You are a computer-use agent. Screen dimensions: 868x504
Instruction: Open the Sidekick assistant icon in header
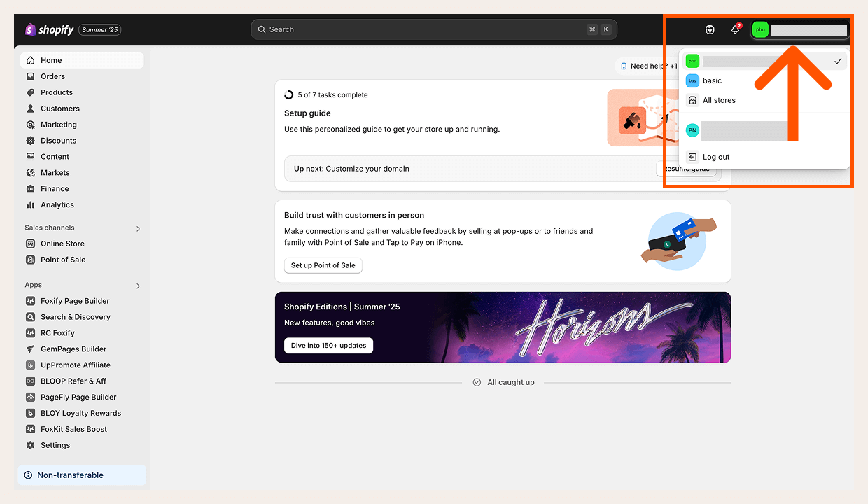coord(710,29)
